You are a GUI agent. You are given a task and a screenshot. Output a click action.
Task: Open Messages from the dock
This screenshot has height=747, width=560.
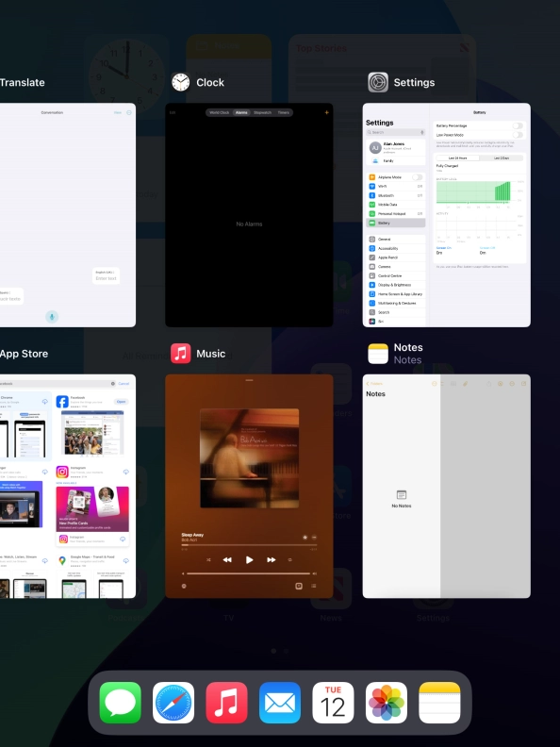[x=120, y=703]
